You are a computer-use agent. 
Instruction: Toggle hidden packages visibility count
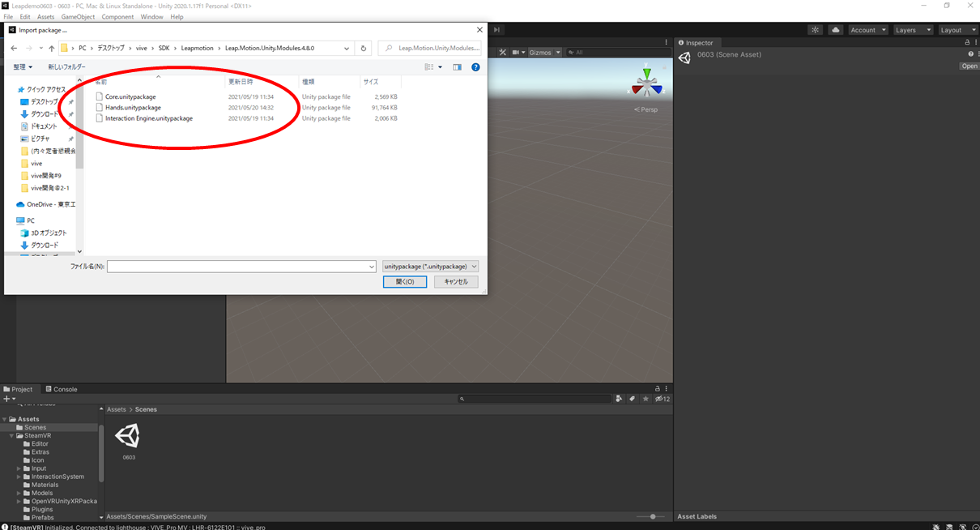[663, 399]
